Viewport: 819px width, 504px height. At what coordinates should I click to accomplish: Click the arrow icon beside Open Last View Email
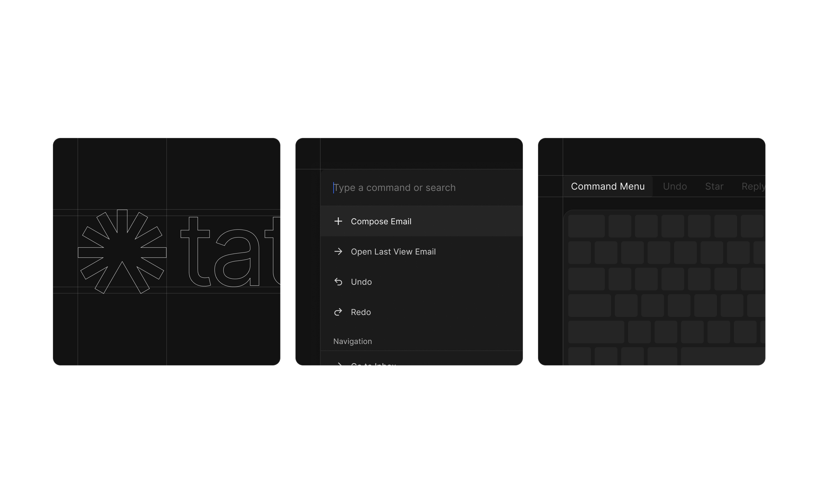pyautogui.click(x=338, y=252)
